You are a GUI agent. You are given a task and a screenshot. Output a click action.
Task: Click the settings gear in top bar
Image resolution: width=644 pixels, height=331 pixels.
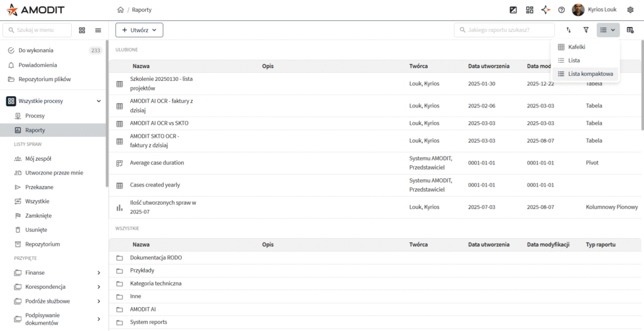click(x=630, y=10)
